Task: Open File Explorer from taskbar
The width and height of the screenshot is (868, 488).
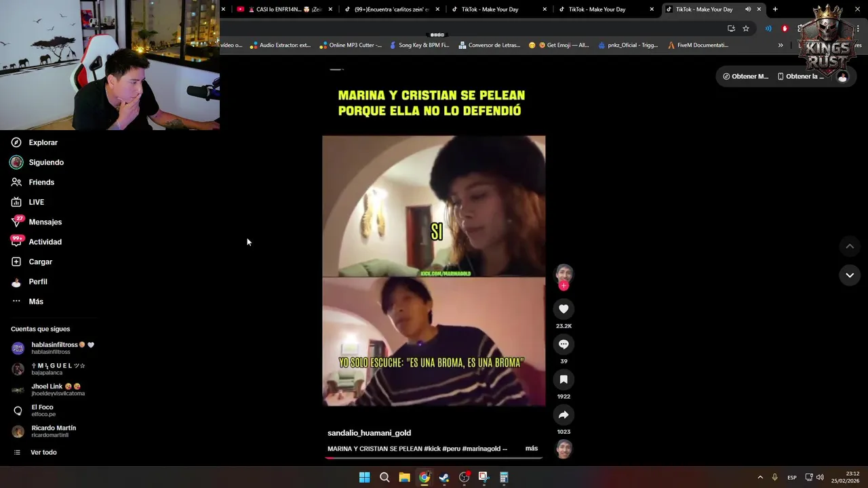Action: (x=404, y=477)
